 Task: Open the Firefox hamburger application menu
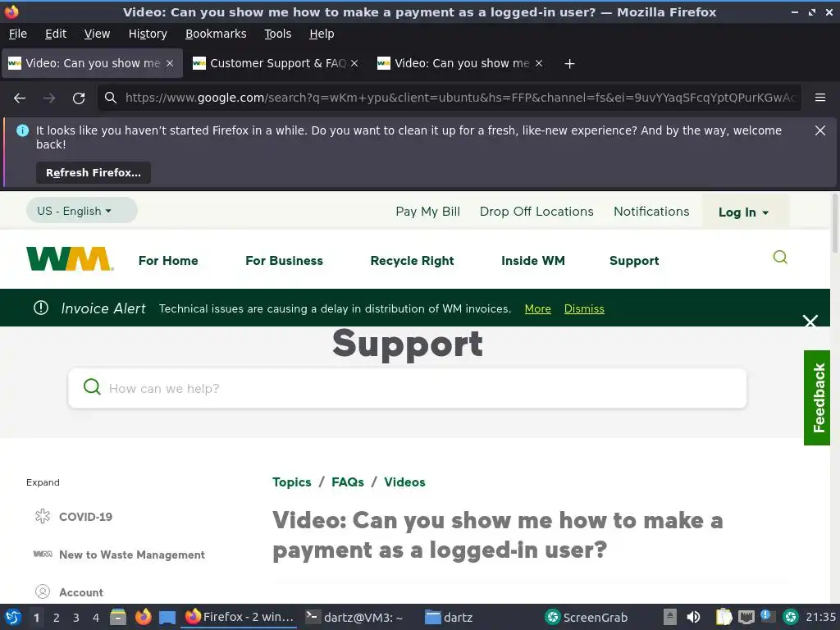pyautogui.click(x=819, y=98)
